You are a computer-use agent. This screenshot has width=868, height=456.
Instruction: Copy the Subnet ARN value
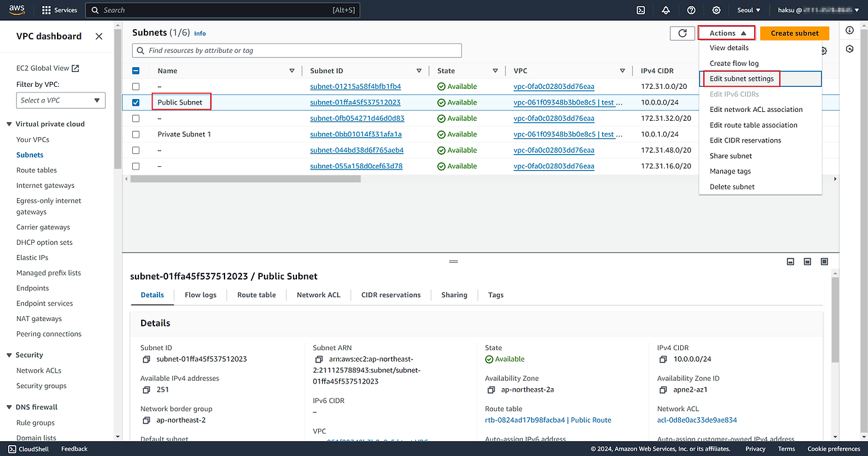click(319, 360)
